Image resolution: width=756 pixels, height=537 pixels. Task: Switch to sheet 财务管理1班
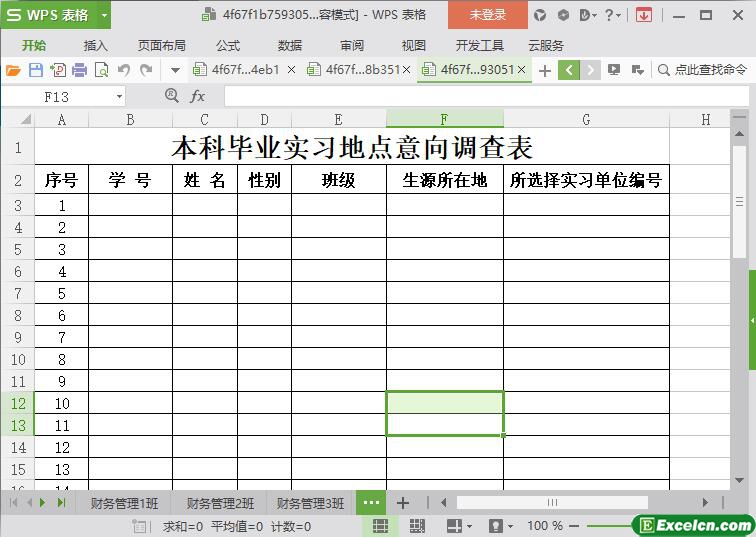point(124,503)
